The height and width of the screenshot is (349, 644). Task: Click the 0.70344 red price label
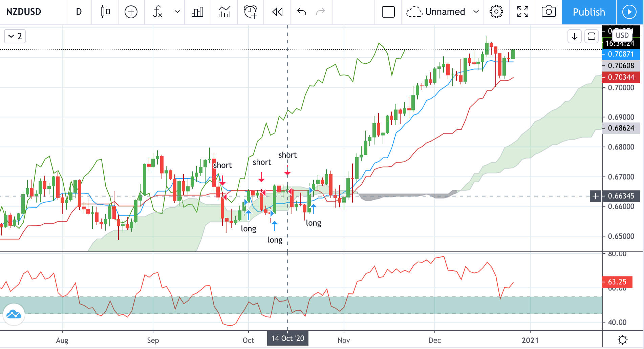pyautogui.click(x=621, y=77)
